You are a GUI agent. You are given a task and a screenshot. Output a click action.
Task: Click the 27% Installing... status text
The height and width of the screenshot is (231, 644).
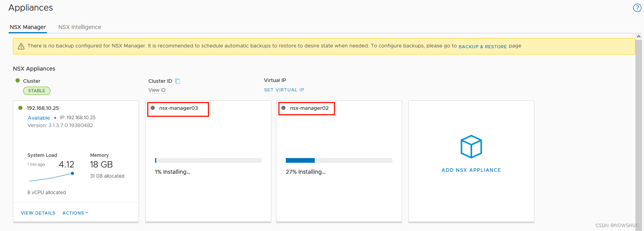(306, 172)
